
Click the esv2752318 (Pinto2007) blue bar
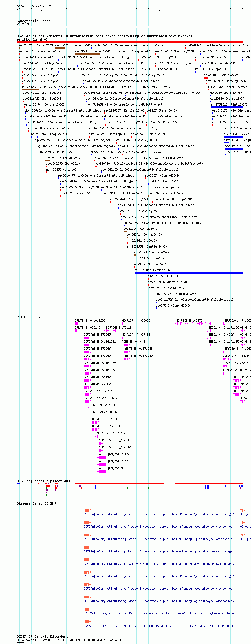tap(227, 107)
